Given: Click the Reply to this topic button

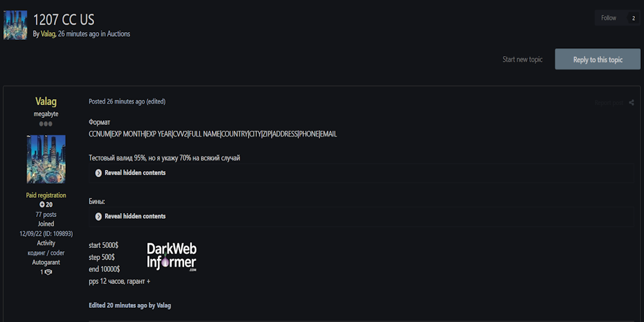Looking at the screenshot, I should (x=598, y=59).
